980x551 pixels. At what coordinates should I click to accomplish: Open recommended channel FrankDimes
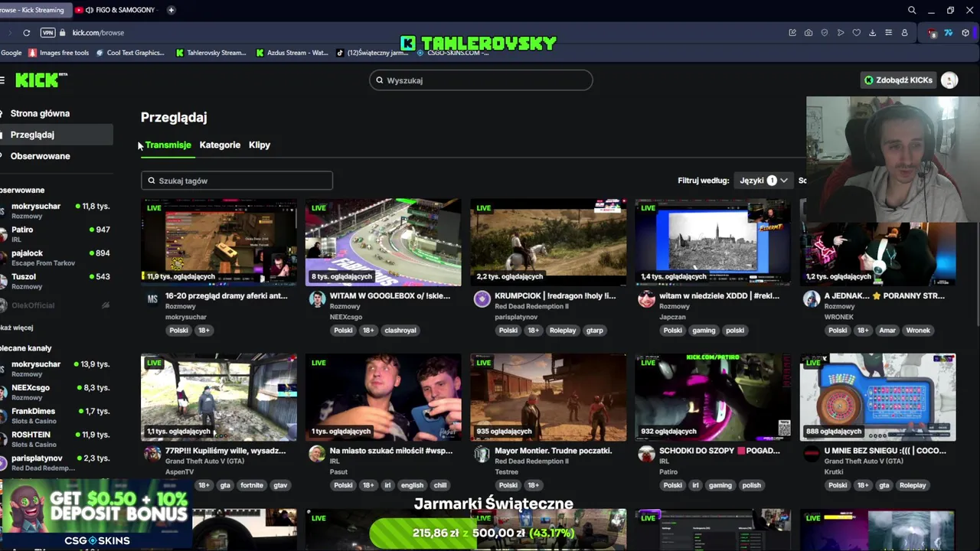click(55, 416)
